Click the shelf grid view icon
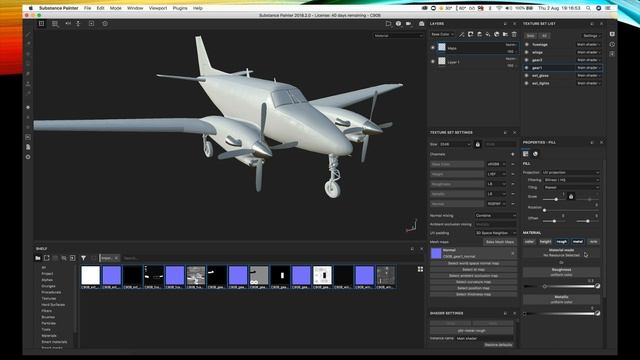The height and width of the screenshot is (360, 640). (x=420, y=269)
